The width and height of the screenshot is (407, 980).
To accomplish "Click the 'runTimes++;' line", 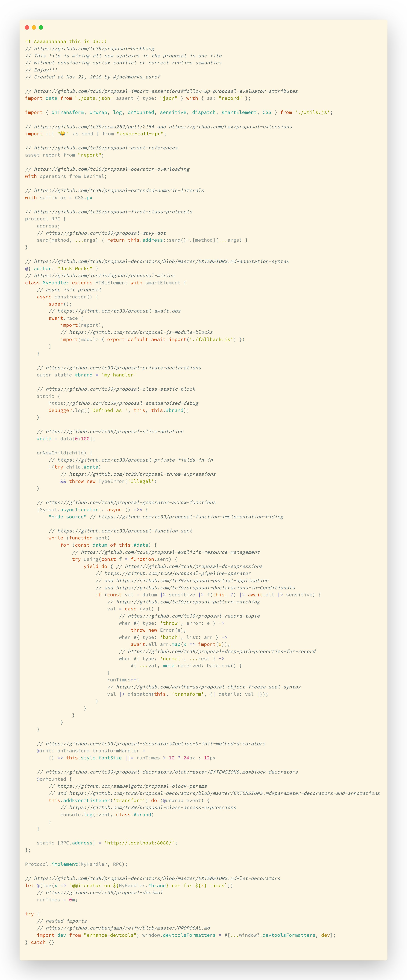I will (123, 680).
